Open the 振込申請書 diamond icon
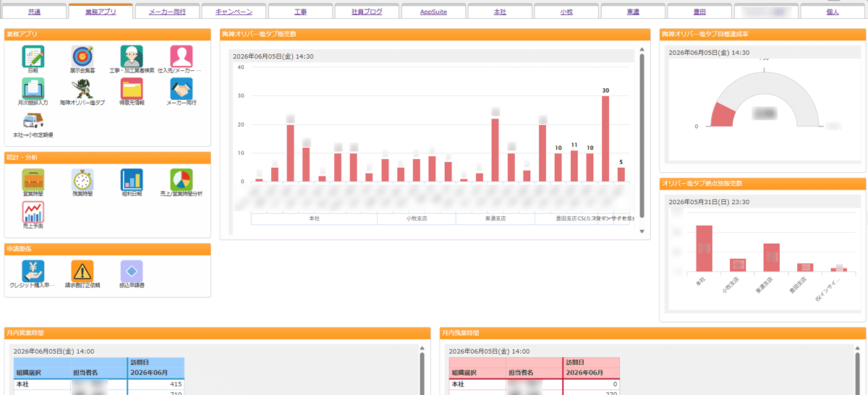The width and height of the screenshot is (868, 395). [x=132, y=271]
